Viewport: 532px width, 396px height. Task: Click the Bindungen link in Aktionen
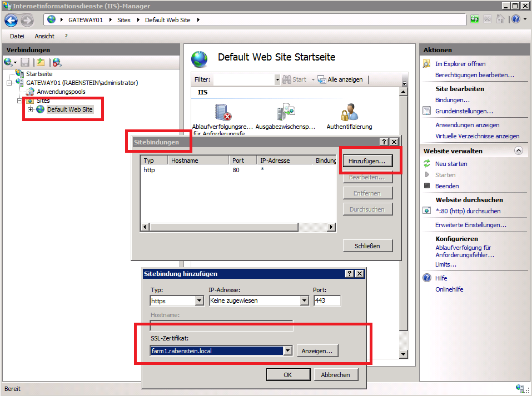click(x=452, y=100)
